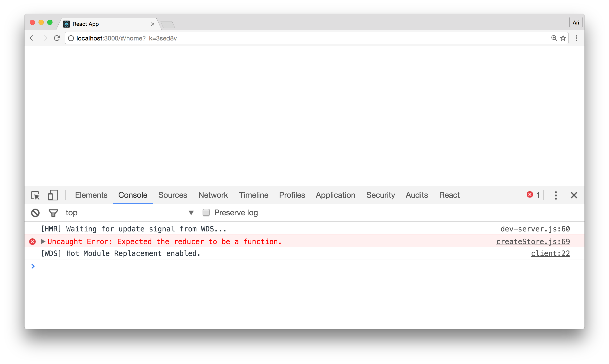Click the browser back arrow
Screen dimensions: 609x364
click(x=32, y=38)
